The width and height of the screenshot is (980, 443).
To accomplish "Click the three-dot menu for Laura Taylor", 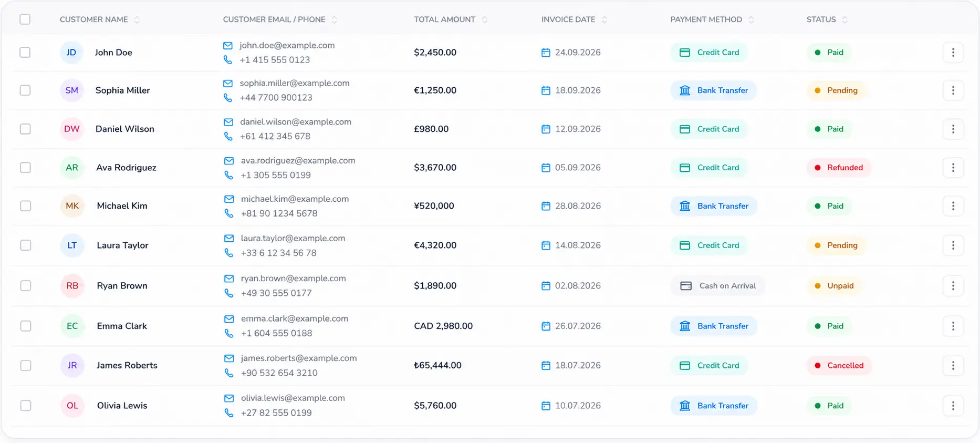I will 953,245.
